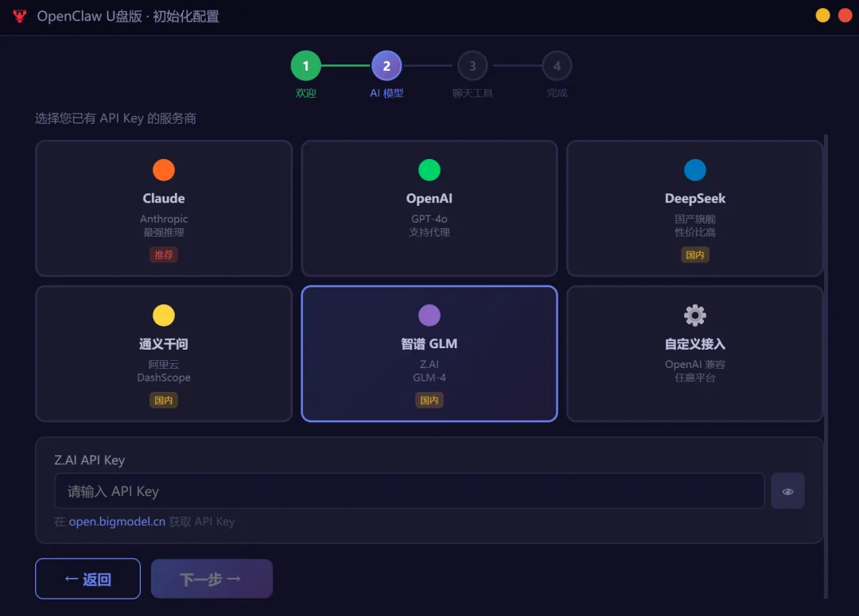This screenshot has width=859, height=616.
Task: Click the 国内 badge on DeepSeek card
Action: pos(695,254)
